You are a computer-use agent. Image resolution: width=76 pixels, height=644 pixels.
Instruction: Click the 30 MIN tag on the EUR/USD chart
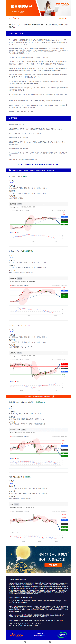20,204
